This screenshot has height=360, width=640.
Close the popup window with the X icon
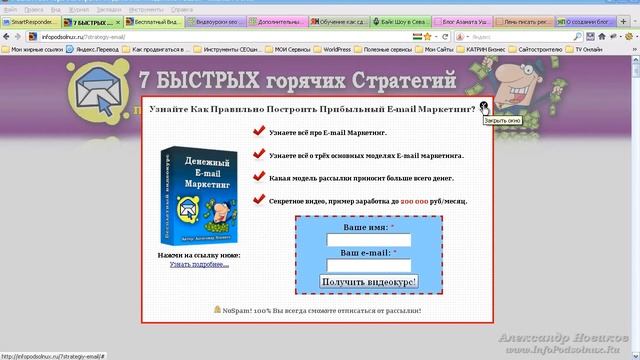tap(483, 105)
